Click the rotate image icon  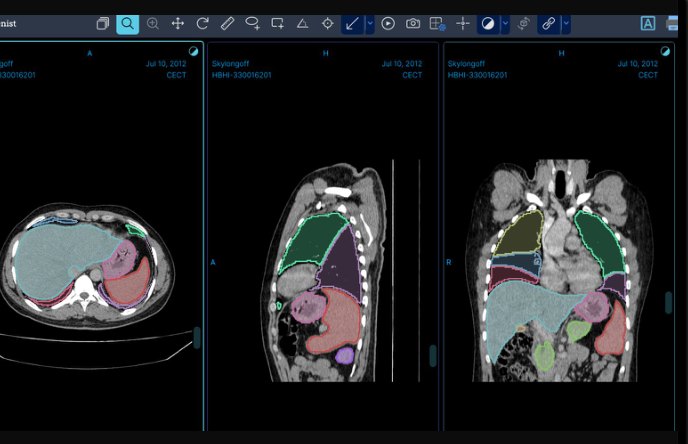(202, 24)
